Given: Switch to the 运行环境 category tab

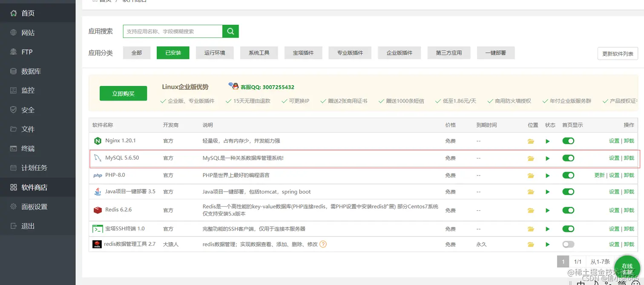Looking at the screenshot, I should 215,53.
